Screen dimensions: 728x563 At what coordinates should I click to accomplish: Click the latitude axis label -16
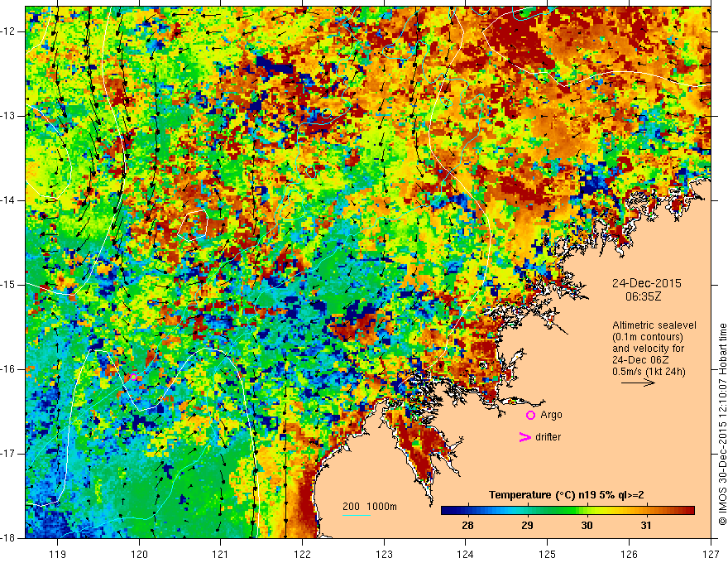(x=9, y=369)
